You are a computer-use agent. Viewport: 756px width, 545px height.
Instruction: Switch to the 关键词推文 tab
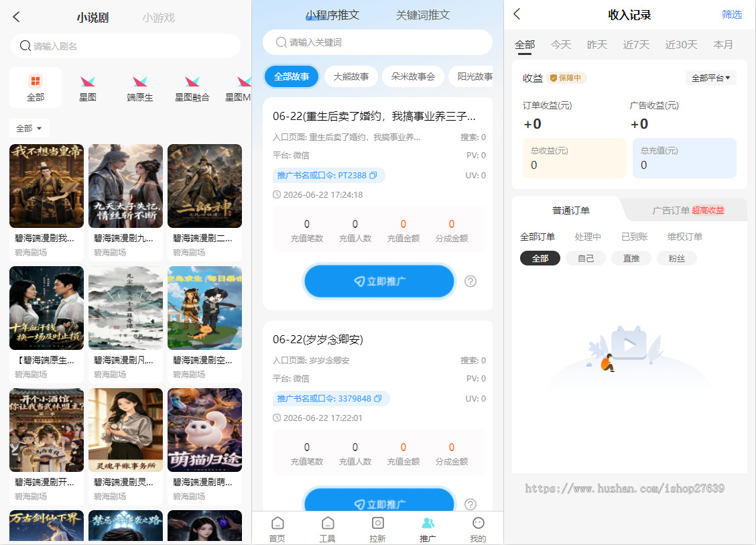pos(423,15)
